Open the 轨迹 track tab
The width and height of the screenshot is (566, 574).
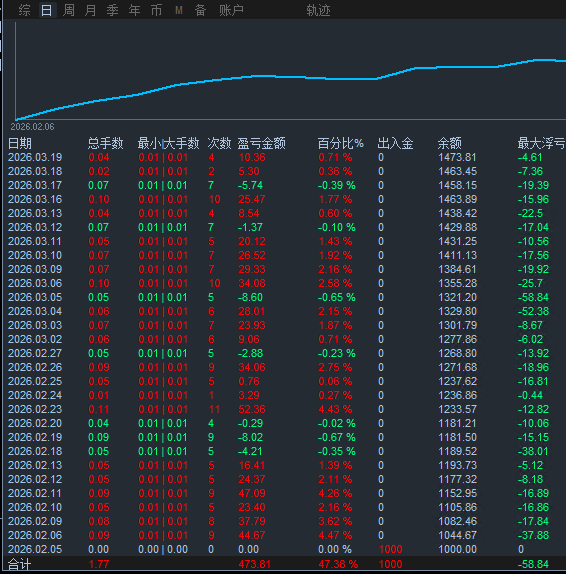coord(319,10)
